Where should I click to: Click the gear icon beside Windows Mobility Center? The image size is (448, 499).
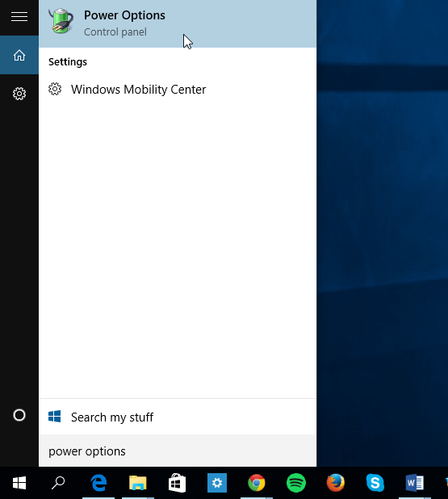[x=55, y=89]
